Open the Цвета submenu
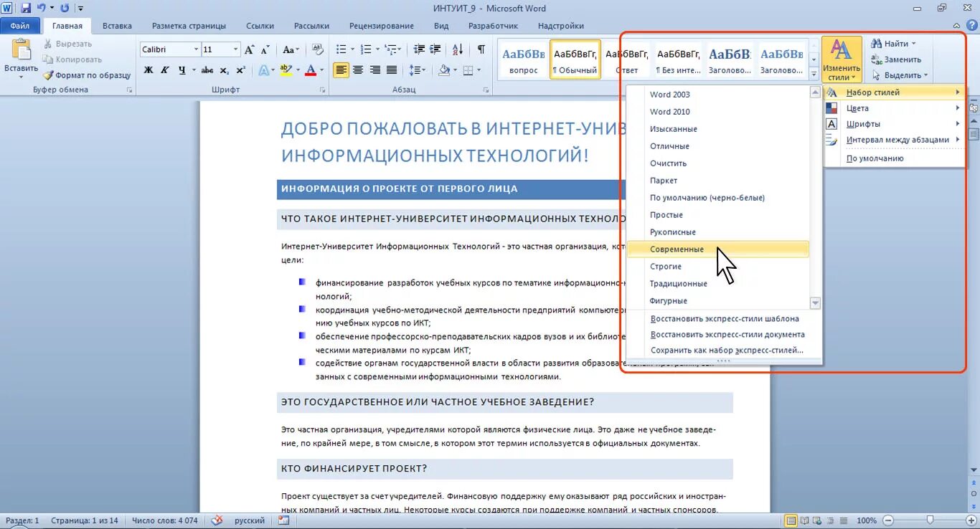 [894, 108]
